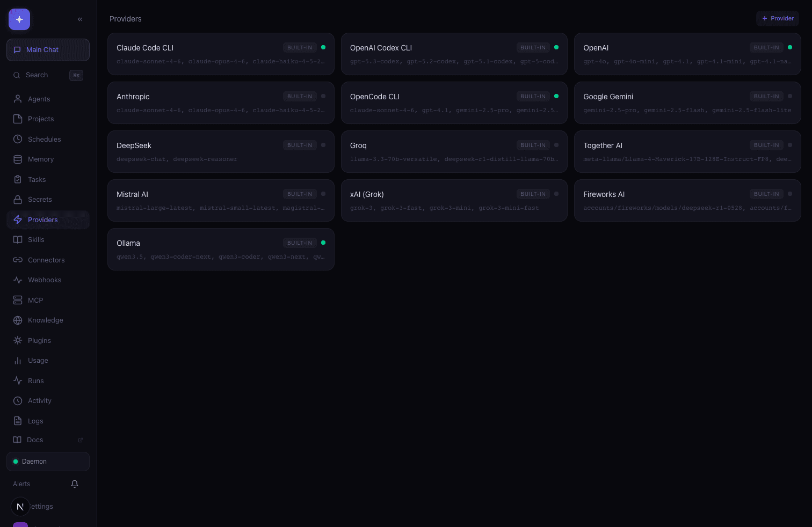Click the Agents person icon
Viewport: 812px width, 527px height.
[18, 99]
